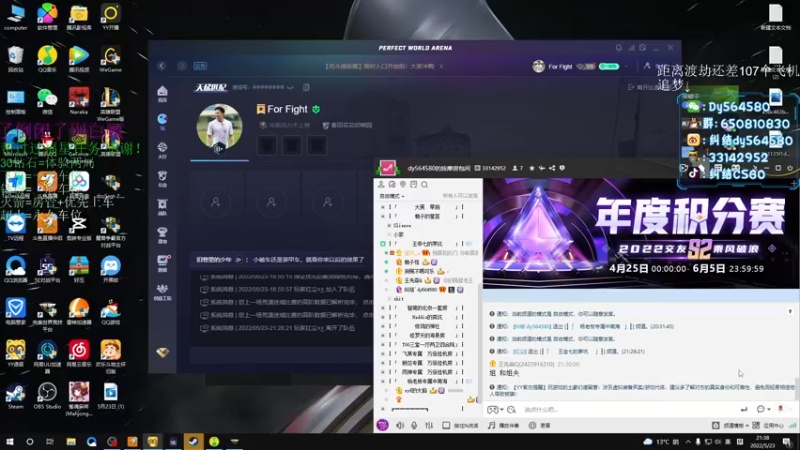Toggle the microphone in YY bottom bar
The height and width of the screenshot is (450, 800).
coord(414,425)
